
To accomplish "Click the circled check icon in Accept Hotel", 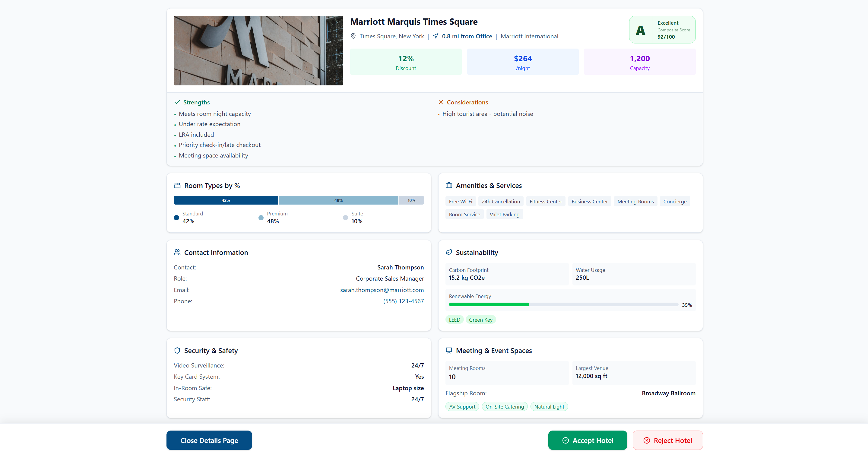I will (566, 441).
